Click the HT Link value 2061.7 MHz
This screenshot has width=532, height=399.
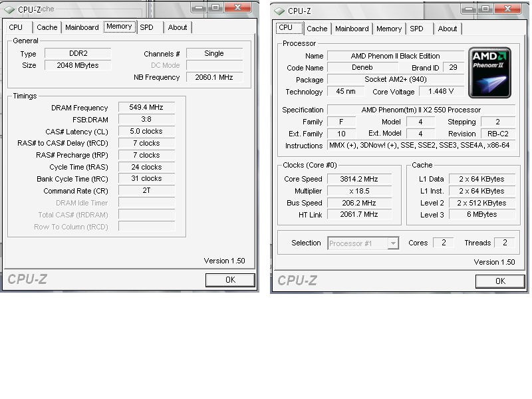pos(359,215)
